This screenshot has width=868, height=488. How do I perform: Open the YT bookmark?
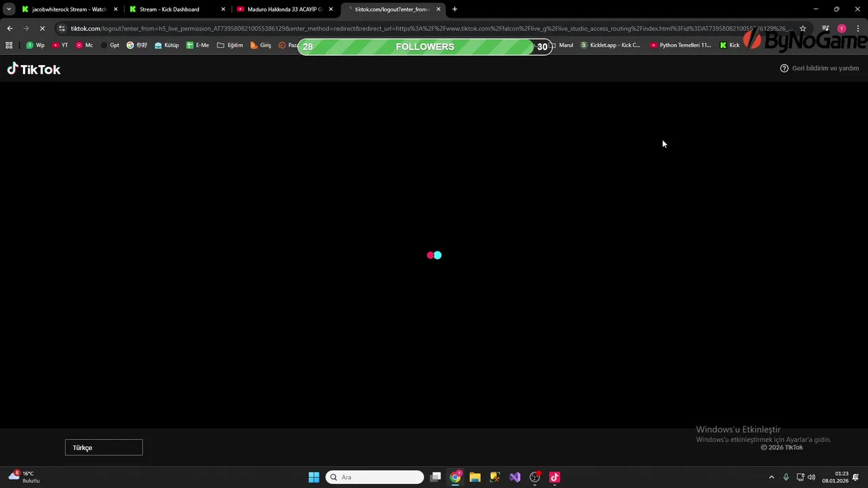pyautogui.click(x=60, y=45)
